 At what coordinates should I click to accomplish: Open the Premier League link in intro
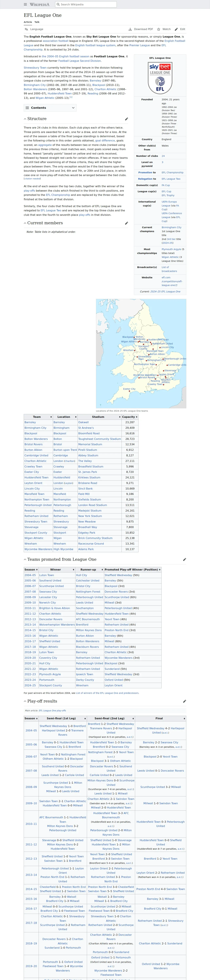(x=140, y=45)
